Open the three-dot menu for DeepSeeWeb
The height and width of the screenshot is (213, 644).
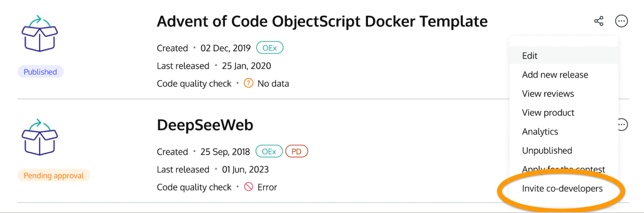(623, 125)
